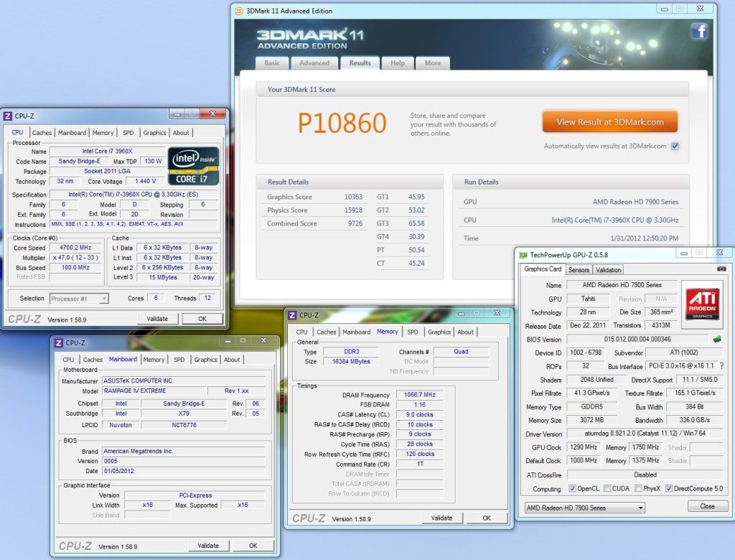Switch to the Basic tab in 3DMark 11
The height and width of the screenshot is (560, 735).
(272, 63)
